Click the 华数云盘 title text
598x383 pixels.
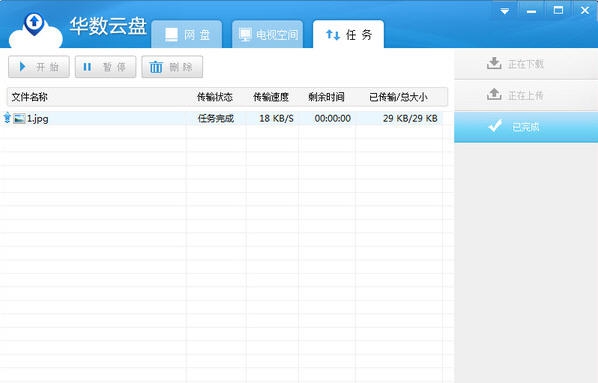coord(108,26)
